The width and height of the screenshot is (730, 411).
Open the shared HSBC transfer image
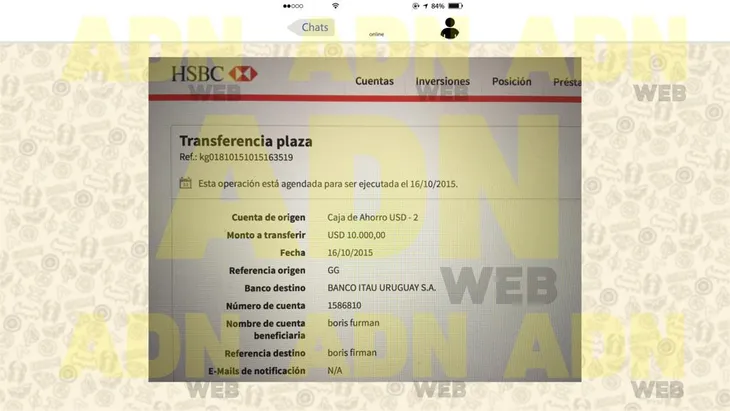(x=365, y=219)
